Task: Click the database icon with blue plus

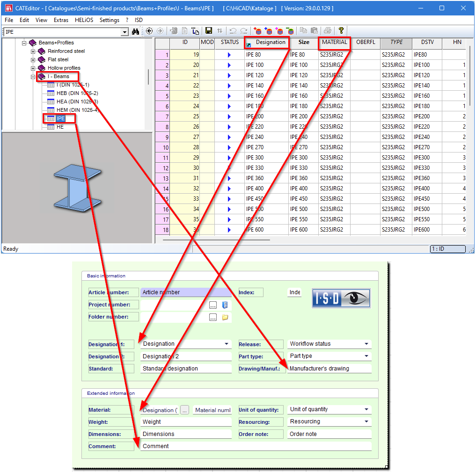Action: (268, 30)
